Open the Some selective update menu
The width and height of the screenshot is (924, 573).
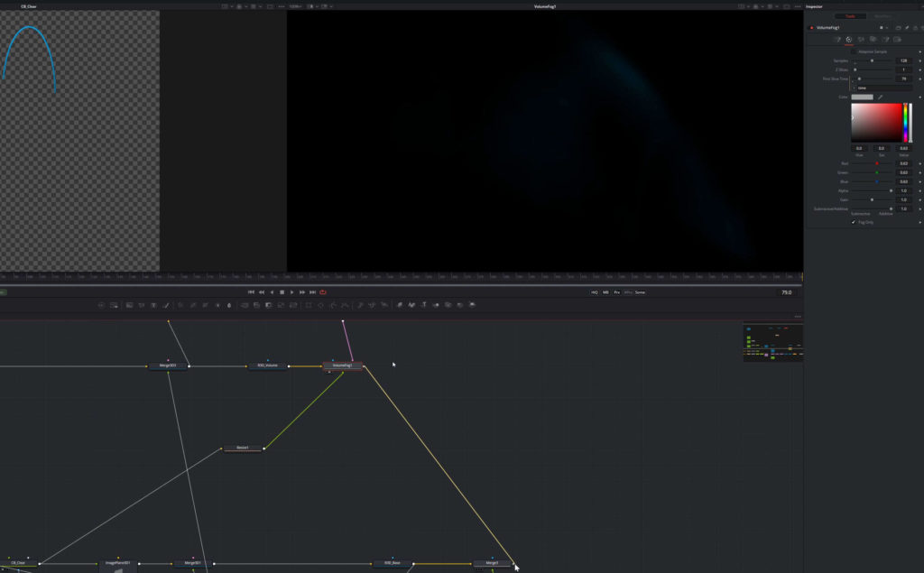(641, 292)
